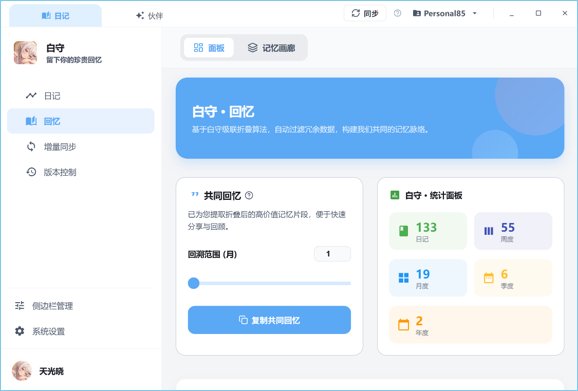Click the 133 日记 stat card

[x=428, y=231]
